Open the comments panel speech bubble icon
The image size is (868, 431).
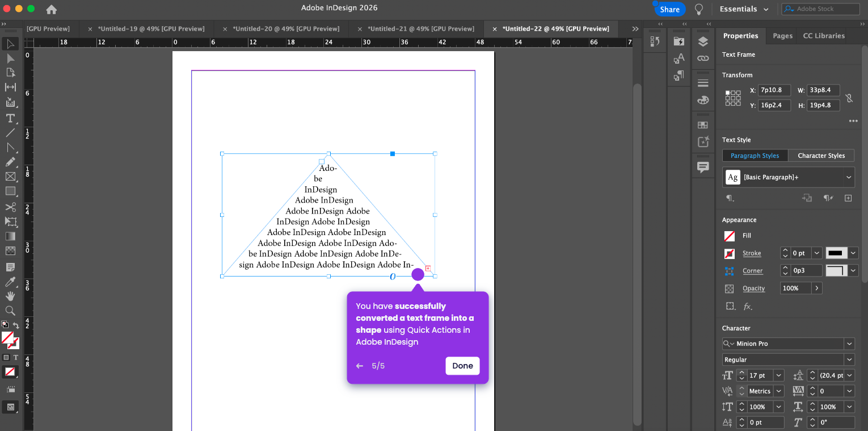tap(703, 167)
